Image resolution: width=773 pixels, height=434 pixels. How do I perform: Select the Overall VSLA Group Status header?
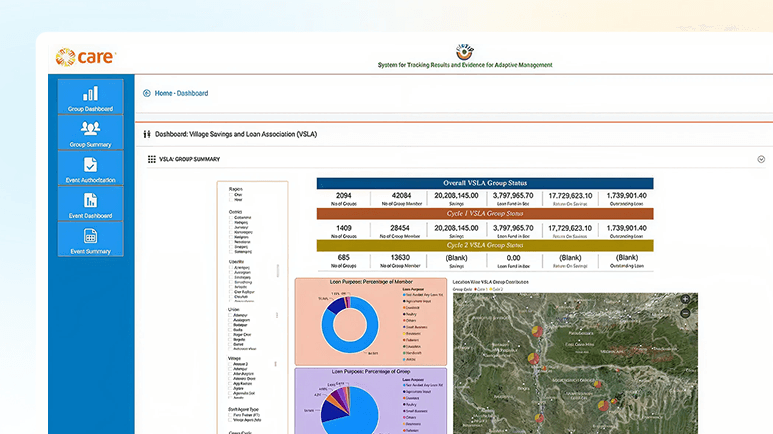pos(484,184)
